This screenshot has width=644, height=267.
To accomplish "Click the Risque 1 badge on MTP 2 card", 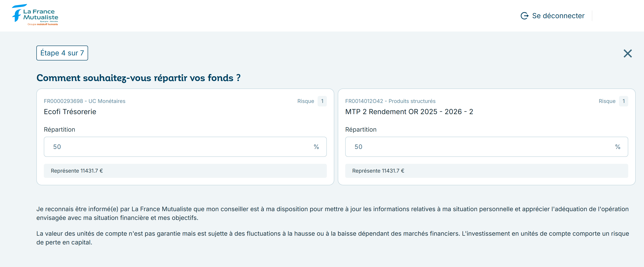I will coord(624,101).
